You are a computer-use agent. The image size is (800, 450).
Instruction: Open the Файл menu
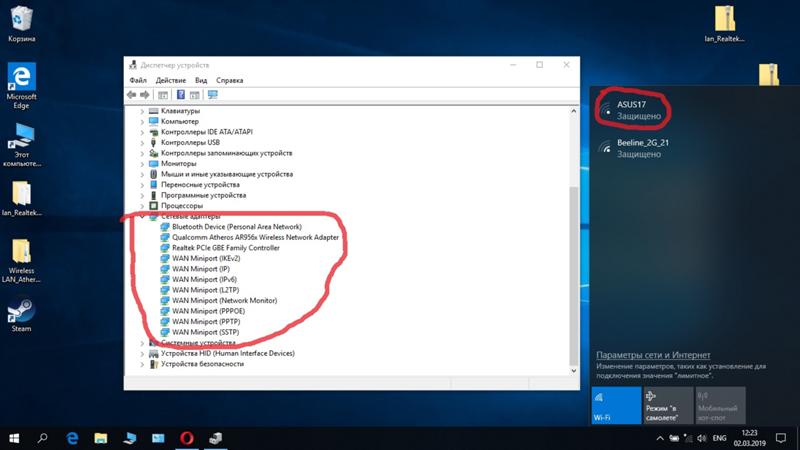pos(138,80)
